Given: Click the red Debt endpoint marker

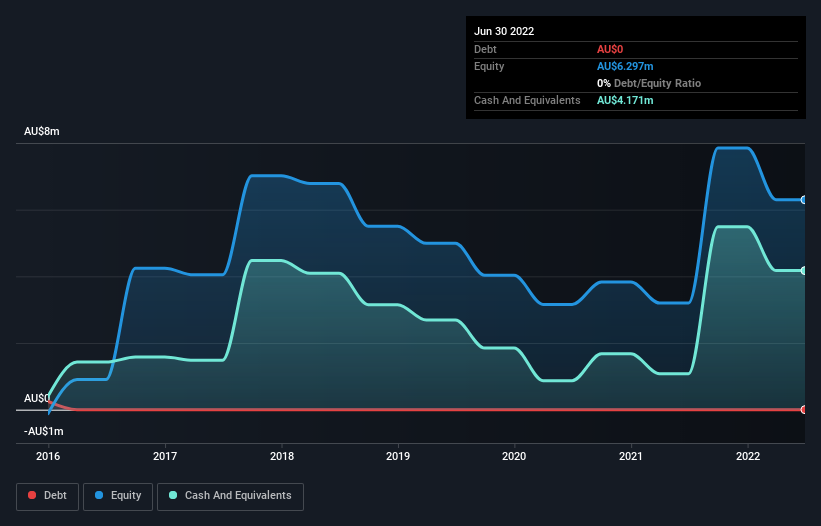Looking at the screenshot, I should [x=804, y=409].
